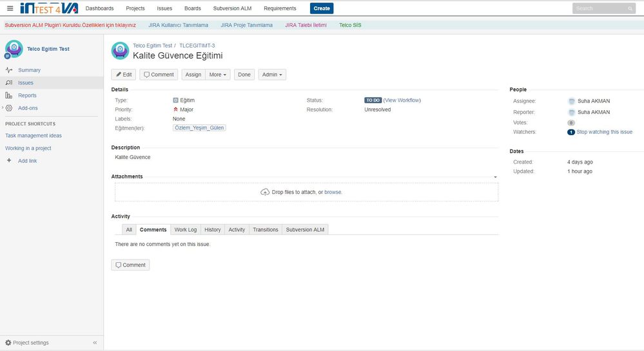
Task: Click the Assign button
Action: point(193,75)
